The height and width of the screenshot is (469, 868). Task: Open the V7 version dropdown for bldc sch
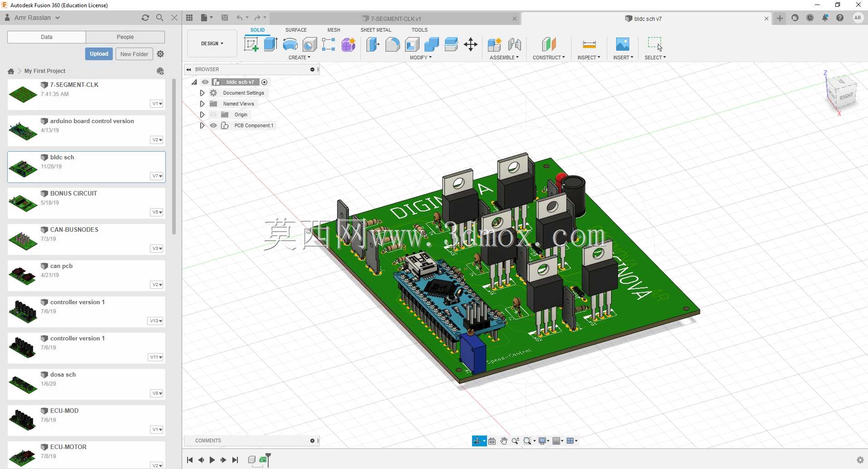pos(157,176)
